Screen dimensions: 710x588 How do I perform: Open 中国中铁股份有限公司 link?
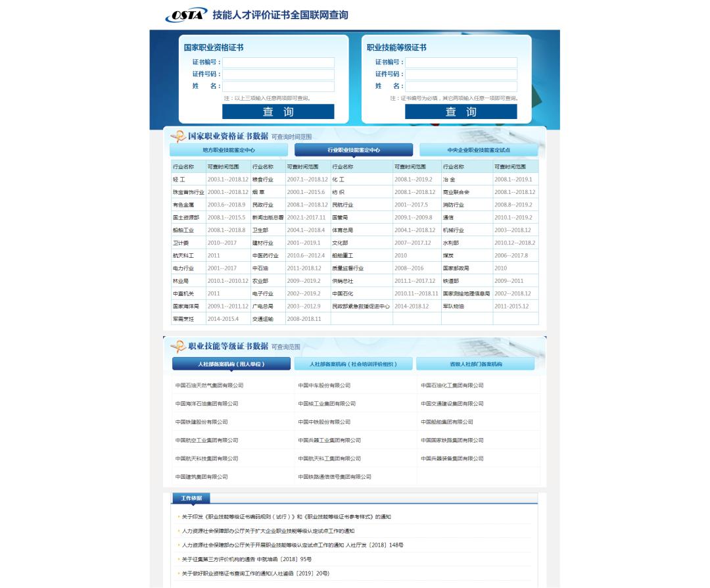324,422
